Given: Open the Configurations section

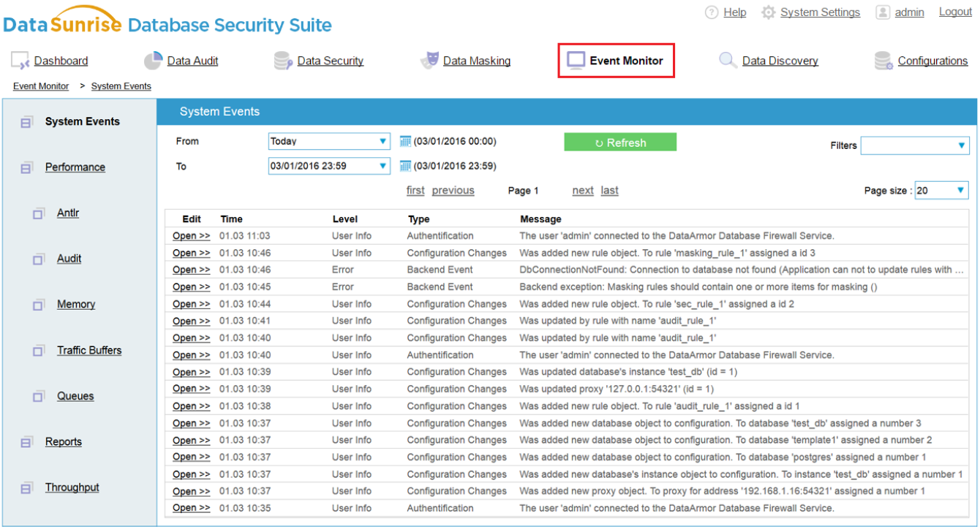Looking at the screenshot, I should (x=932, y=61).
